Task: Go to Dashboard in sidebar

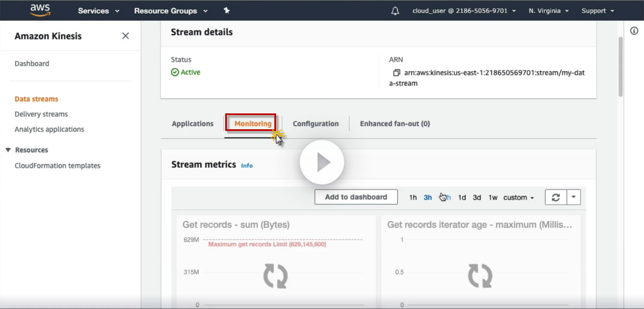Action: click(32, 63)
